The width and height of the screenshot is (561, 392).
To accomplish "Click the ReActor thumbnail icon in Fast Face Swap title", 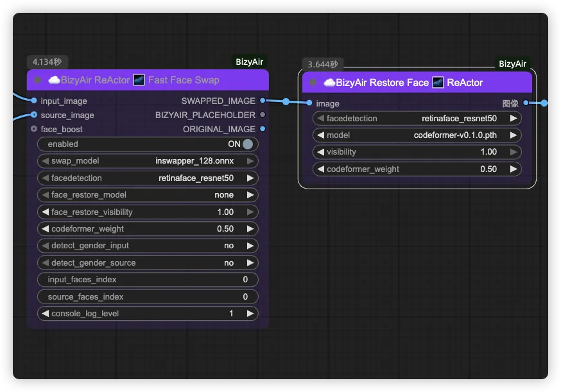I will pos(139,80).
